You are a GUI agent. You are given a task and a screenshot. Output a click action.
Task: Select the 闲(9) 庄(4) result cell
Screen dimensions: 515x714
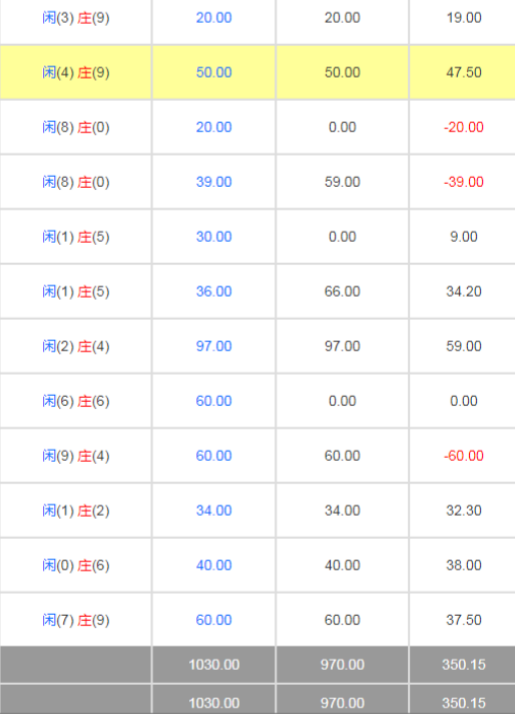click(x=76, y=455)
